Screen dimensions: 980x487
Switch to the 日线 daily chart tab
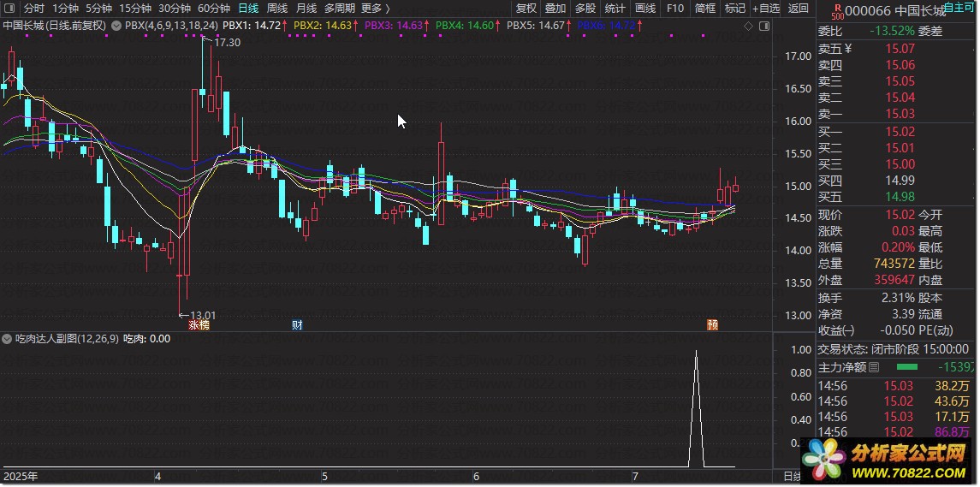coord(248,8)
